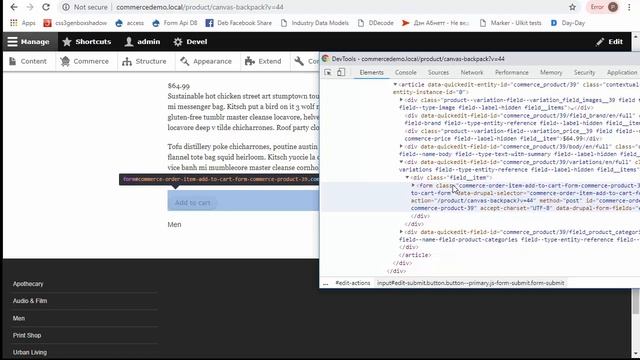Switch to DevTools Memory tab
This screenshot has height=360, width=640.
click(551, 72)
